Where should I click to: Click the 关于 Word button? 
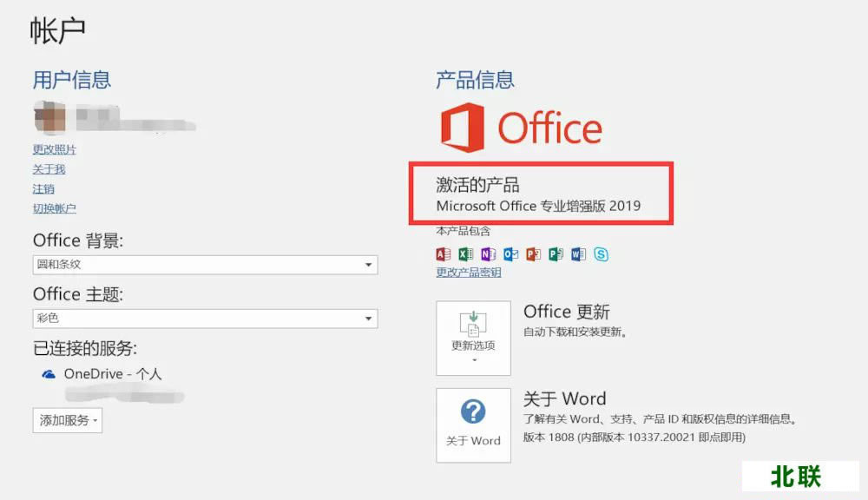473,424
